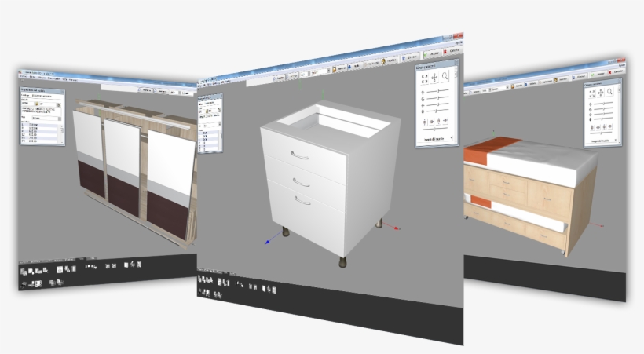Open toolbar combo dropdown in right window

[507, 87]
